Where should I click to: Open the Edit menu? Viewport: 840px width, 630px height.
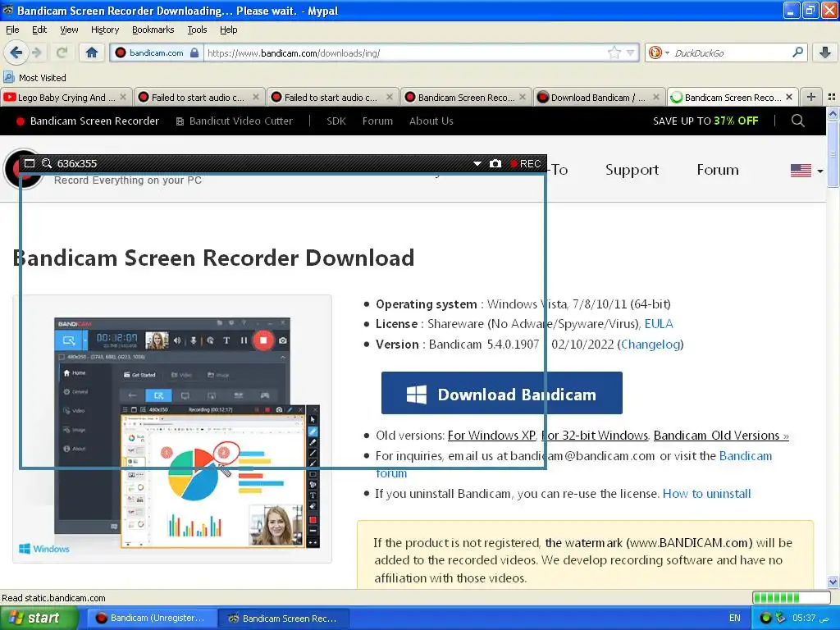pyautogui.click(x=39, y=30)
